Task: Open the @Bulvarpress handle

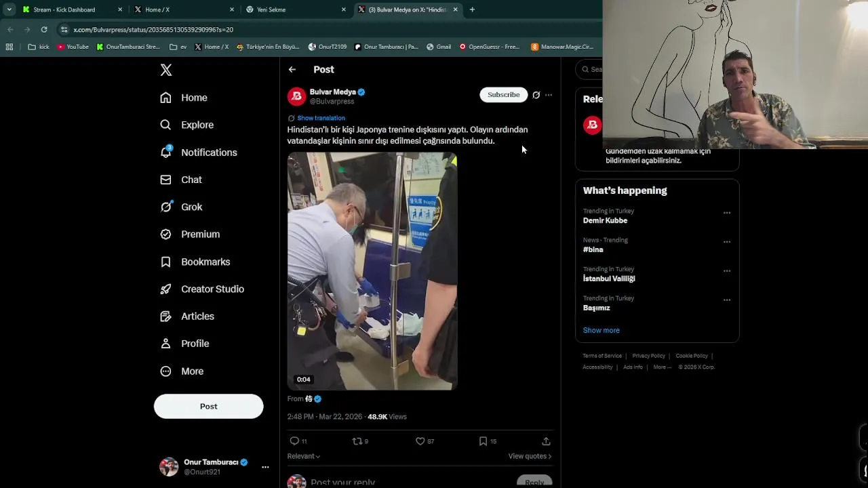Action: click(x=332, y=102)
